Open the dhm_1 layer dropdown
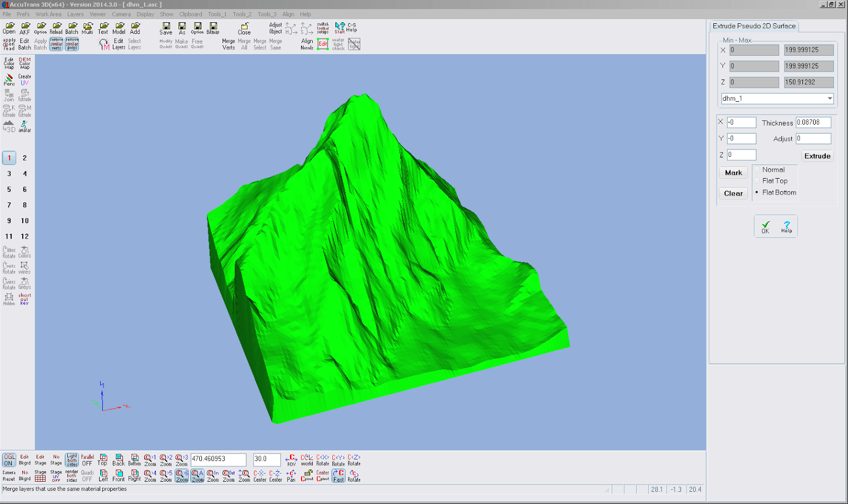 [x=829, y=98]
